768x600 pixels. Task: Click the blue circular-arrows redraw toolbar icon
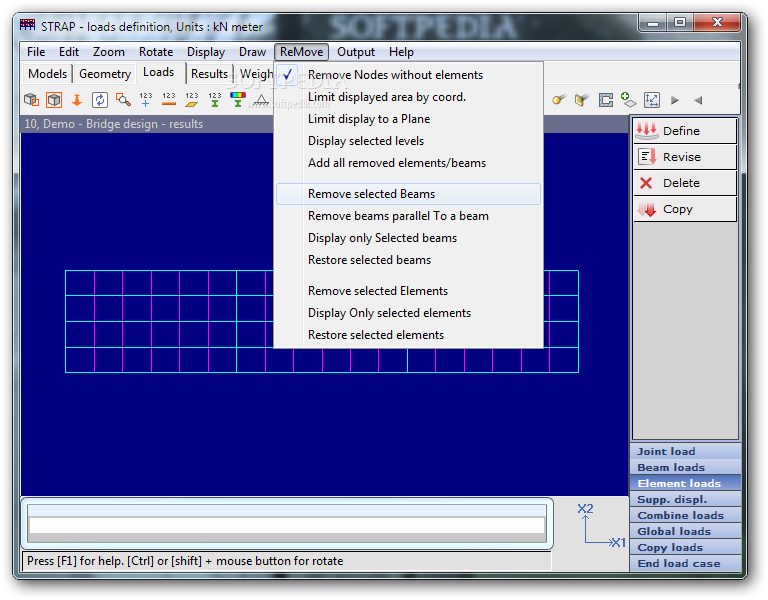[100, 100]
